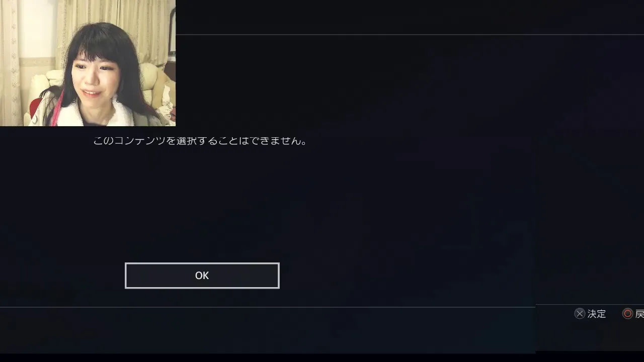Screen dimensions: 644x362
Task: Select the 戻る back label
Action: [x=639, y=314]
